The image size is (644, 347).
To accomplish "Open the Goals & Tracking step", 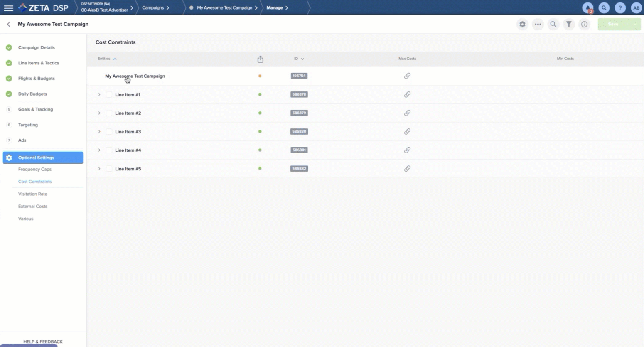I will pos(35,109).
